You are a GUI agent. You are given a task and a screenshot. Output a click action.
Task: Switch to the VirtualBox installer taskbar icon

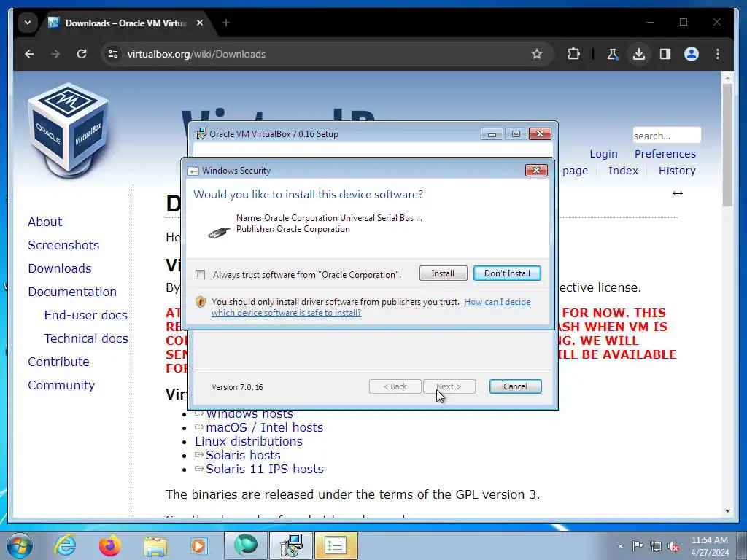[x=290, y=545]
